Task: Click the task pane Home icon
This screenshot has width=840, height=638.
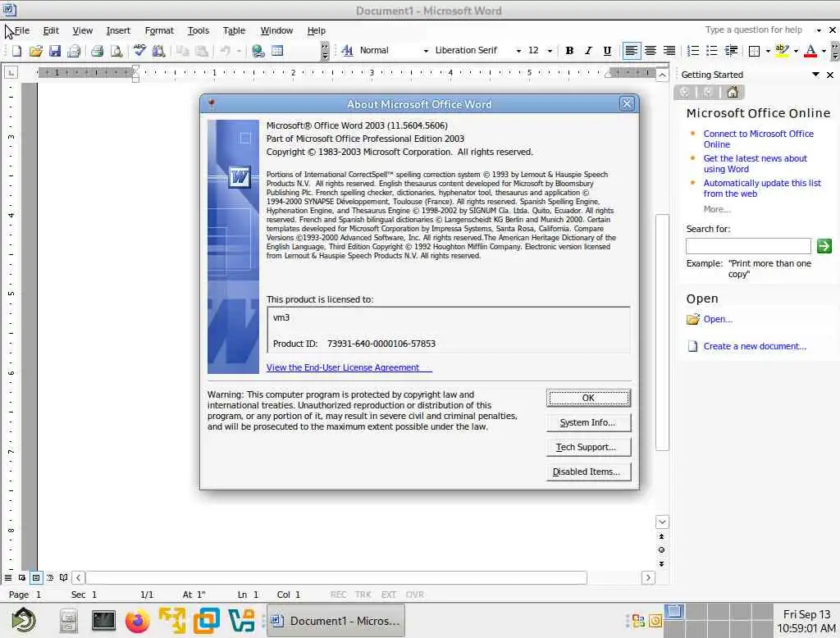Action: click(x=733, y=92)
